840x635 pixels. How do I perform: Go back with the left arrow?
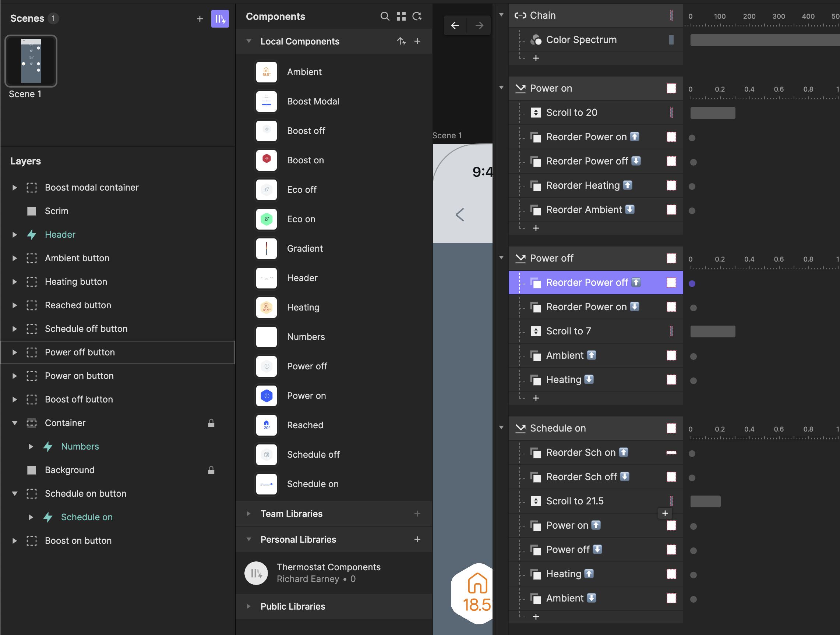point(455,25)
